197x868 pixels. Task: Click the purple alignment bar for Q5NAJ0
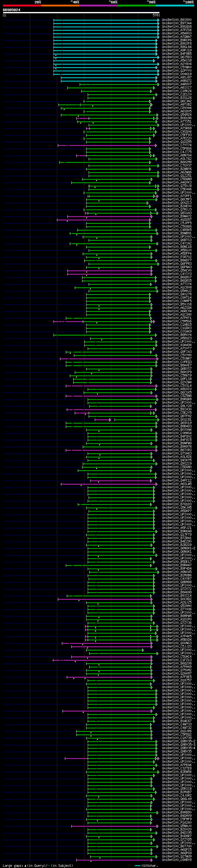pyautogui.click(x=115, y=826)
